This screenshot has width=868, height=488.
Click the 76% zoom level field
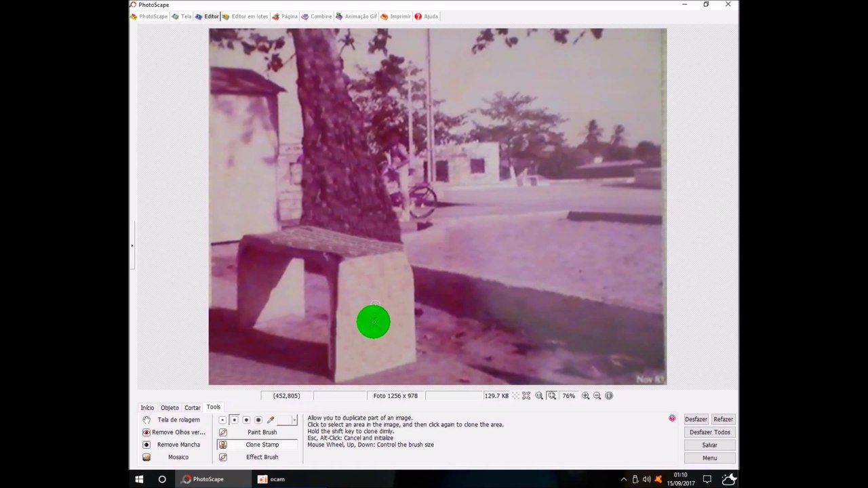568,396
